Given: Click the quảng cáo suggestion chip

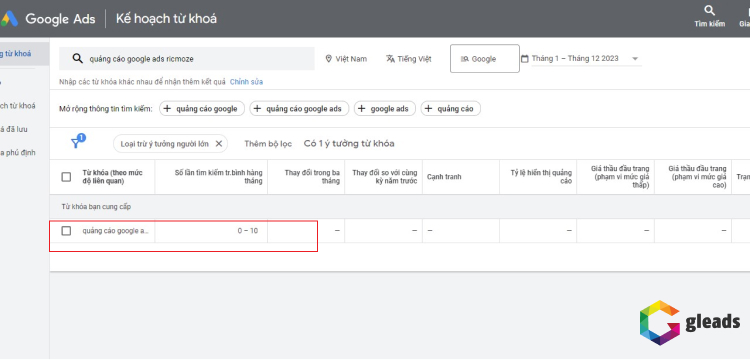Looking at the screenshot, I should tap(451, 109).
